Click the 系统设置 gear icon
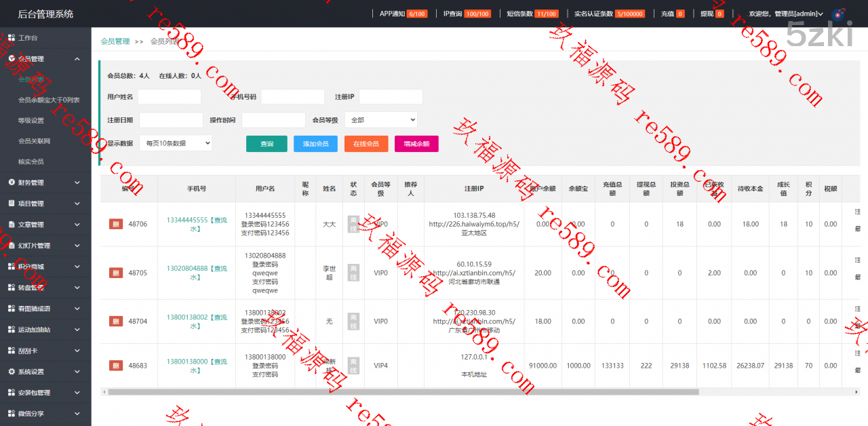Screen dimensions: 868x426 (x=12, y=372)
